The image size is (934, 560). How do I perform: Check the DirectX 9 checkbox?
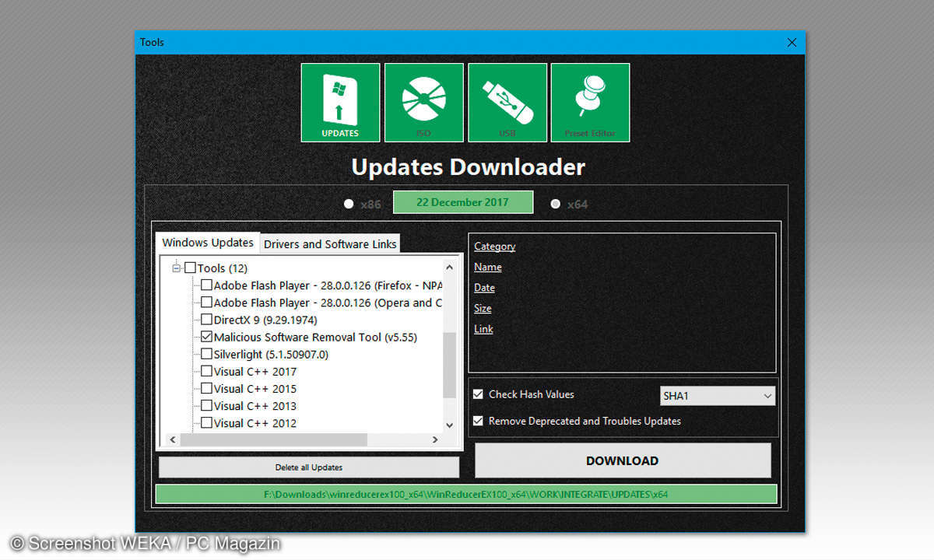coord(206,320)
